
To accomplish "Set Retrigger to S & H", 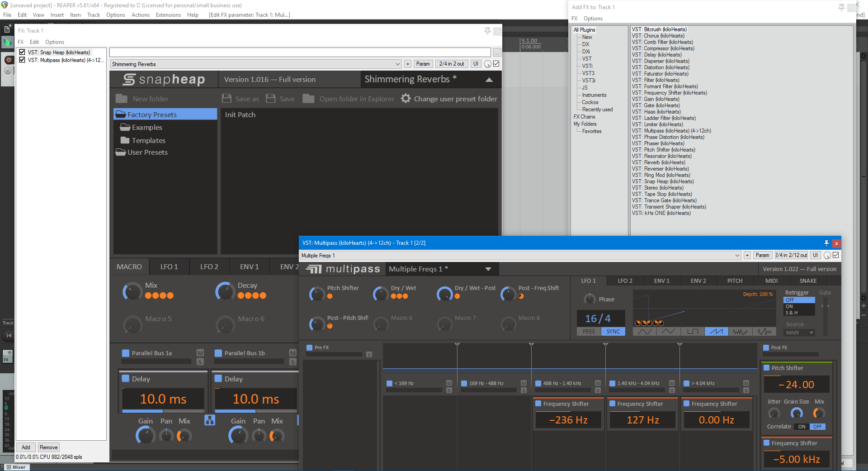I will [799, 313].
